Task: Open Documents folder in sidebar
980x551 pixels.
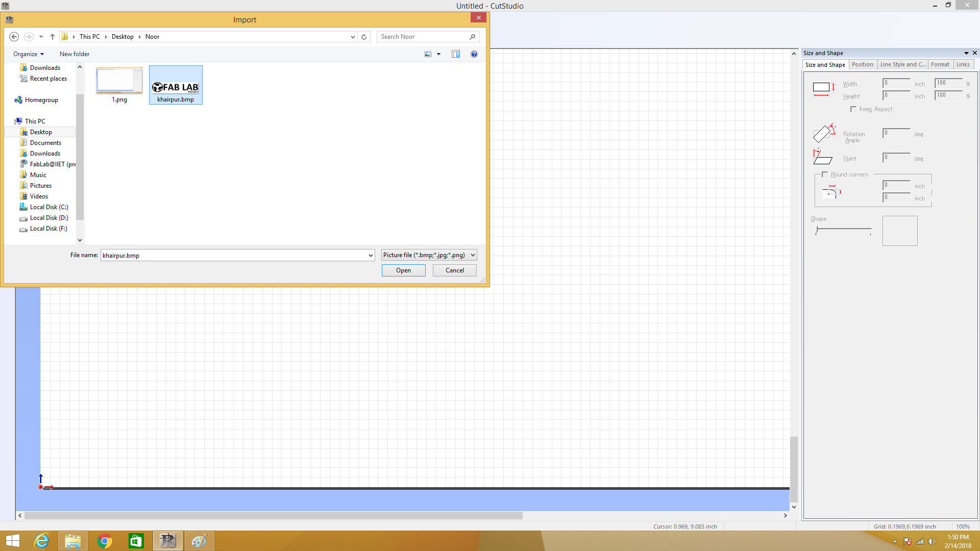Action: 45,143
